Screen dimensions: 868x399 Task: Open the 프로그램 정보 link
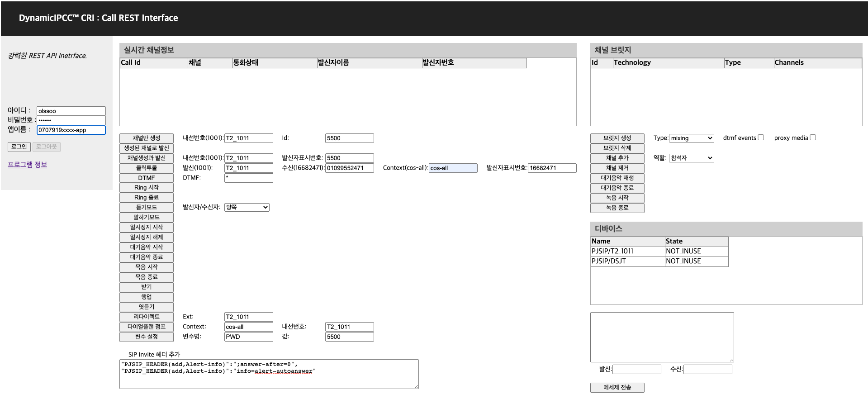coord(27,165)
